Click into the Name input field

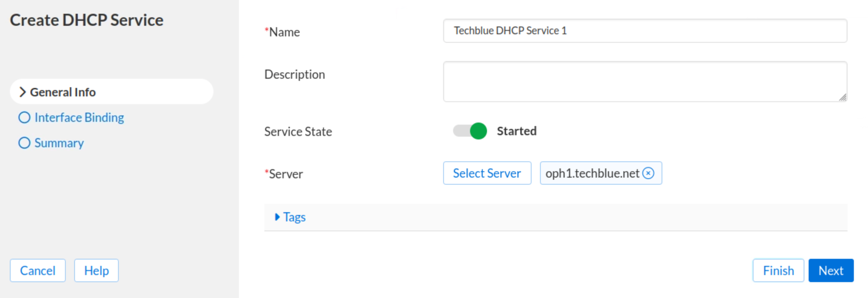[x=645, y=31]
